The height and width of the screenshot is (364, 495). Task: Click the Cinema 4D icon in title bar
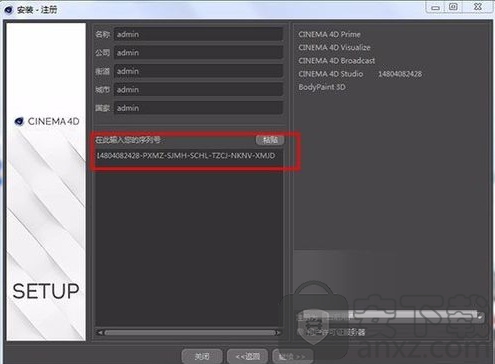[x=8, y=10]
